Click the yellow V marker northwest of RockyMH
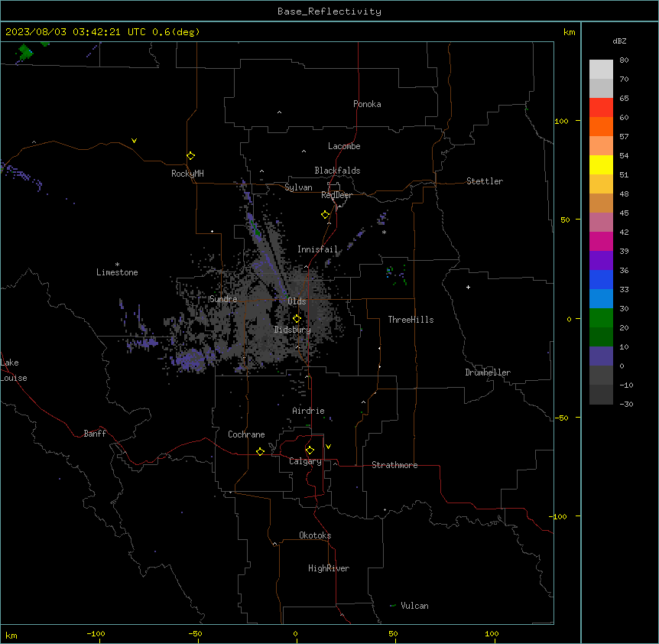659x644 pixels. click(x=134, y=141)
